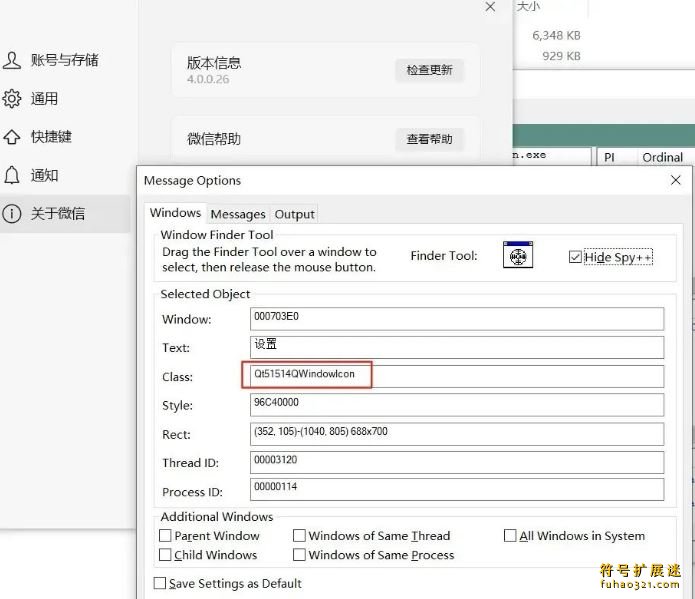Enable the Child Windows checkbox
This screenshot has width=695, height=599.
[x=165, y=555]
